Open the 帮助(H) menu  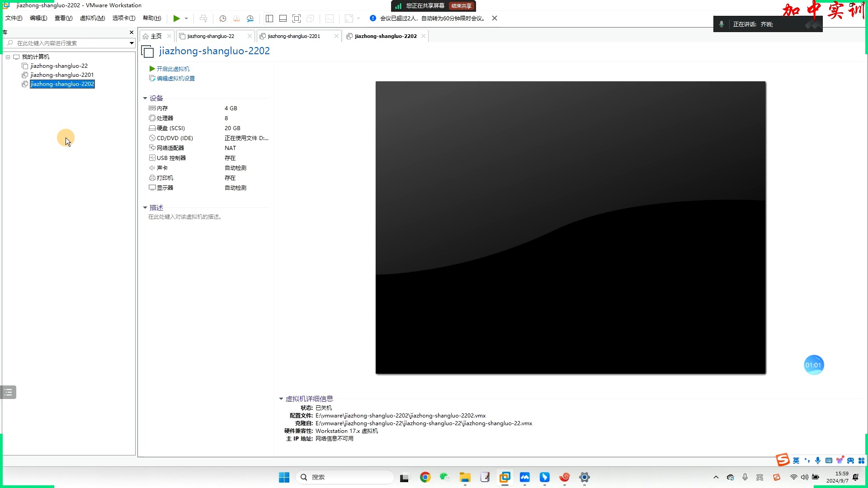(152, 18)
